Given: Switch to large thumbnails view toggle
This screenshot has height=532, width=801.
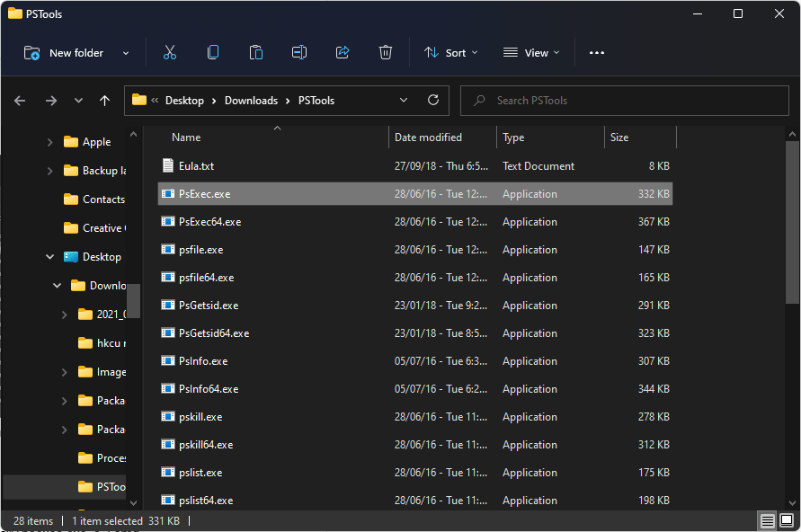Looking at the screenshot, I should click(x=786, y=521).
